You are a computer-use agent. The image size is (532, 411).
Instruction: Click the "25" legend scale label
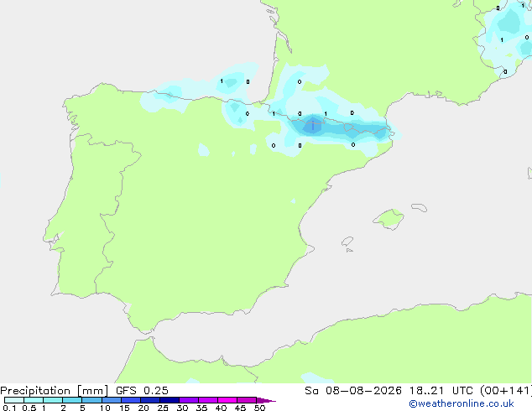163,408
